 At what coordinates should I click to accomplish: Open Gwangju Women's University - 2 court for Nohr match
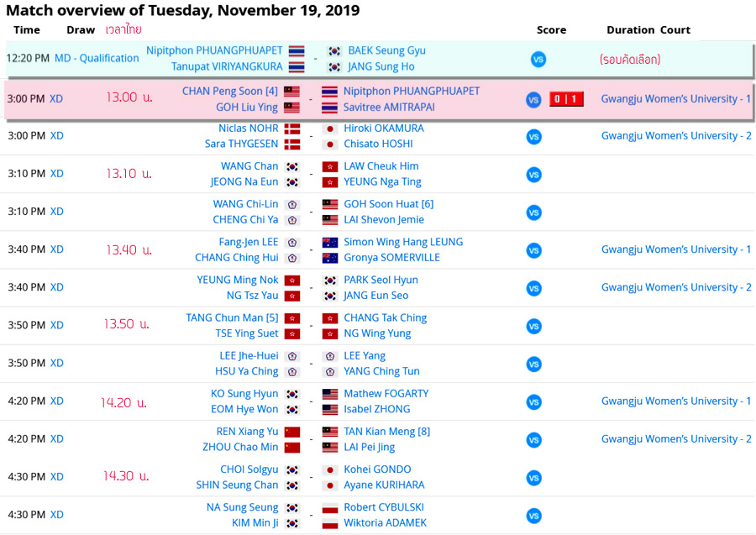tap(676, 136)
